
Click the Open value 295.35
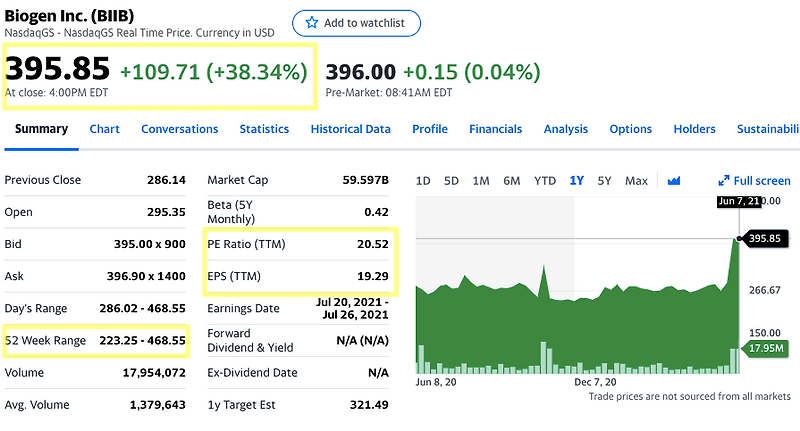[166, 212]
